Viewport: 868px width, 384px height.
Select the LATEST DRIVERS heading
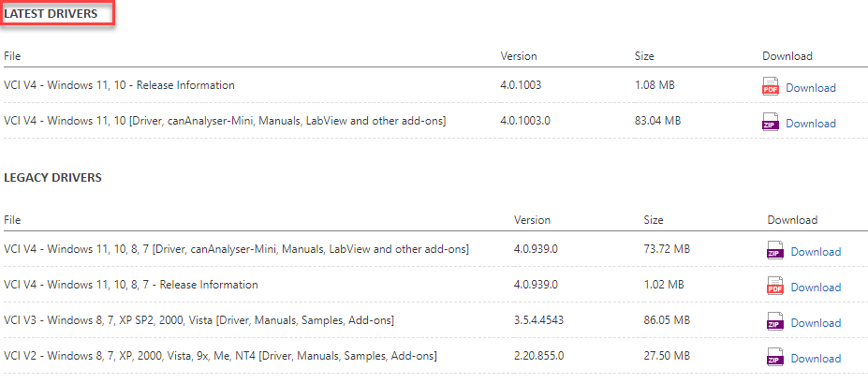click(51, 14)
